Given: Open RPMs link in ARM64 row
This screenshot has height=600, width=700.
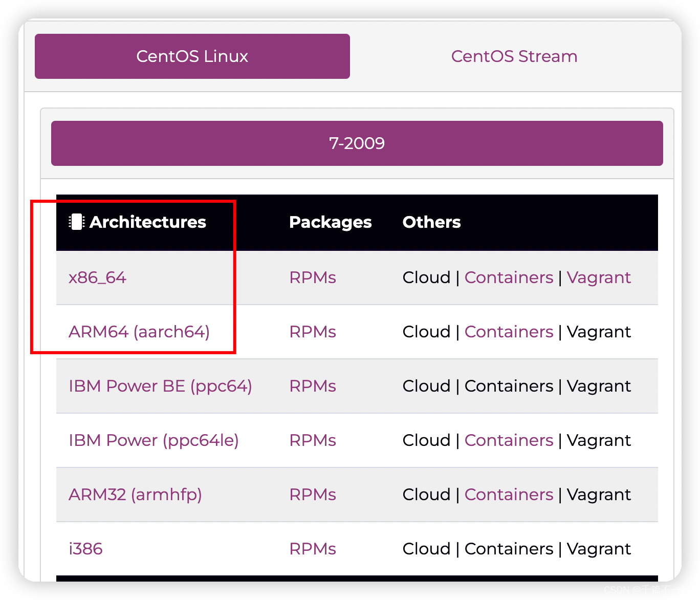Looking at the screenshot, I should [313, 332].
